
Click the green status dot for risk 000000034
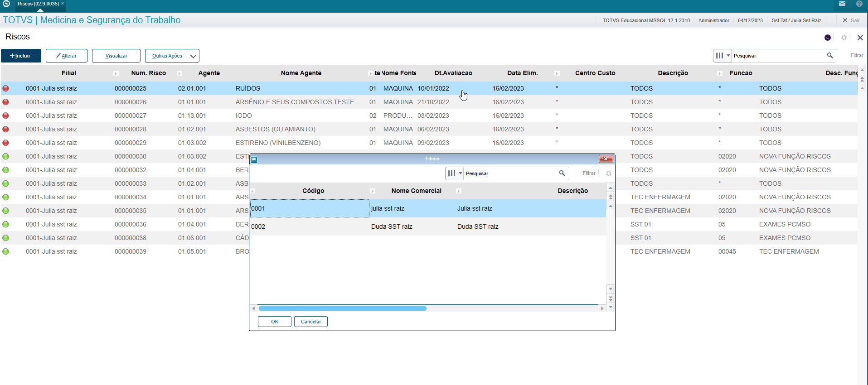point(6,197)
